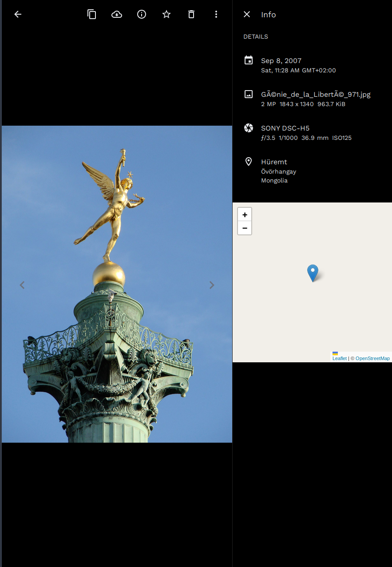Show the next photo with the right chevron
Image resolution: width=392 pixels, height=567 pixels.
pos(212,285)
